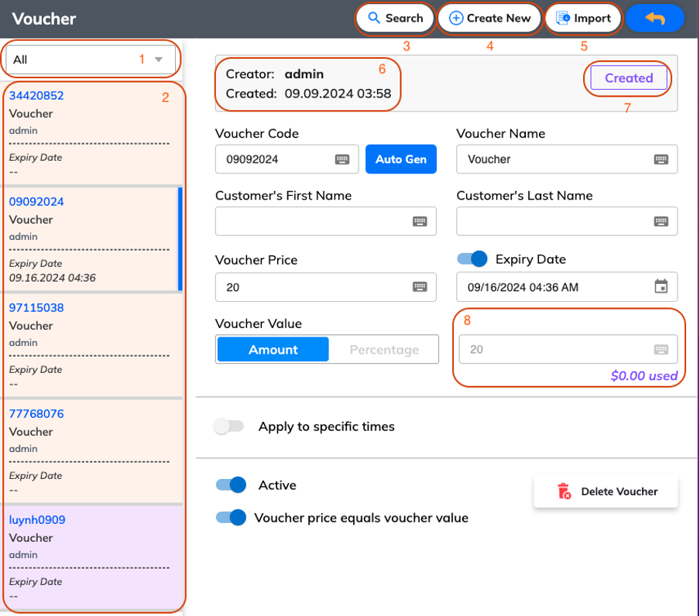Screen dimensions: 700x616
Task: Click keyboard icon in Customer's First Name field
Action: point(420,221)
